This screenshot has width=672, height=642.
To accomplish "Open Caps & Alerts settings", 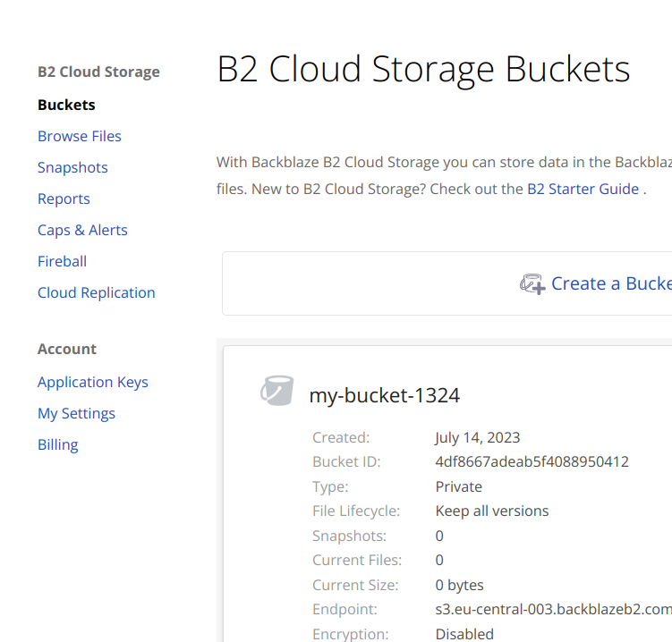I will click(x=82, y=230).
